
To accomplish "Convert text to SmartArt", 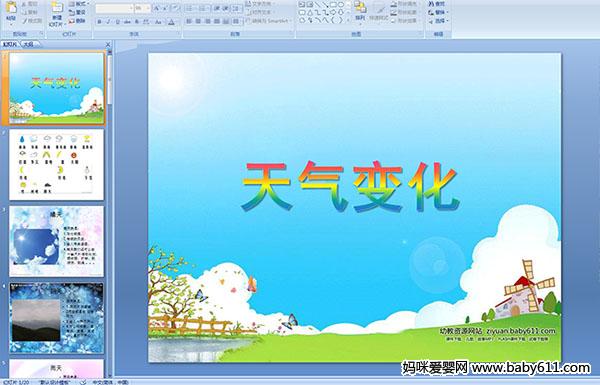I will click(268, 21).
